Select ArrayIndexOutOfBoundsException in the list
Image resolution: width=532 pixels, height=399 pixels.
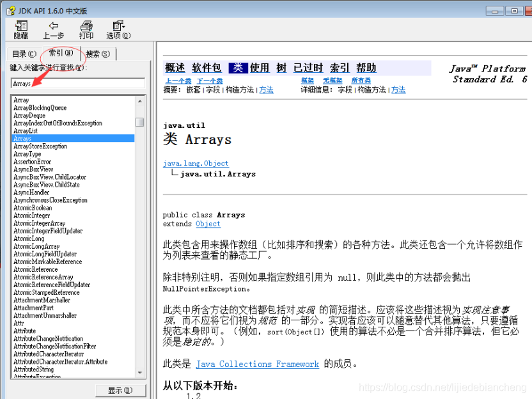(x=58, y=123)
